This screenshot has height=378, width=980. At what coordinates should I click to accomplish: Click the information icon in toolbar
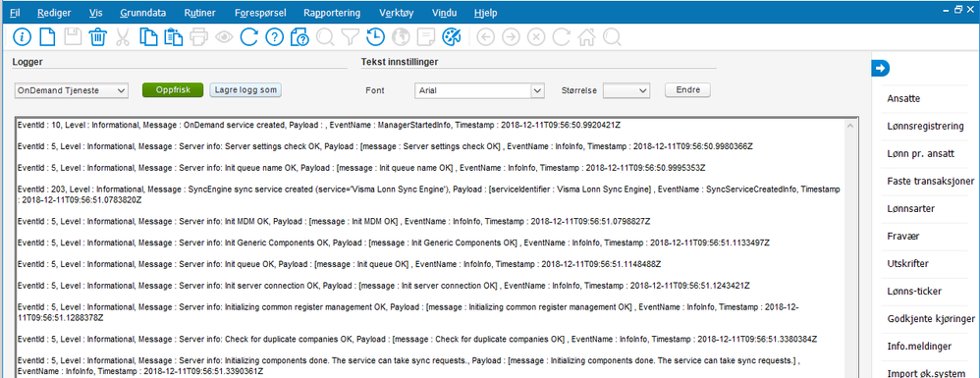(22, 37)
